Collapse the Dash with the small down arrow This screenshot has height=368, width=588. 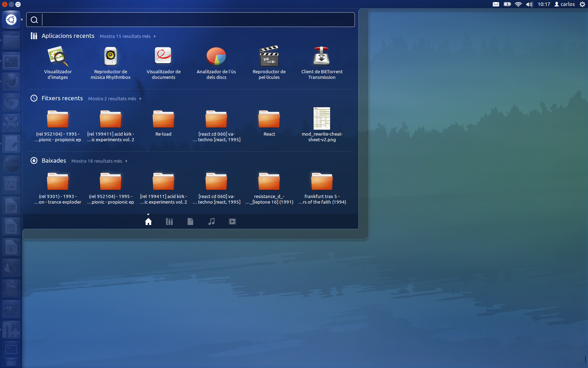coord(148,214)
